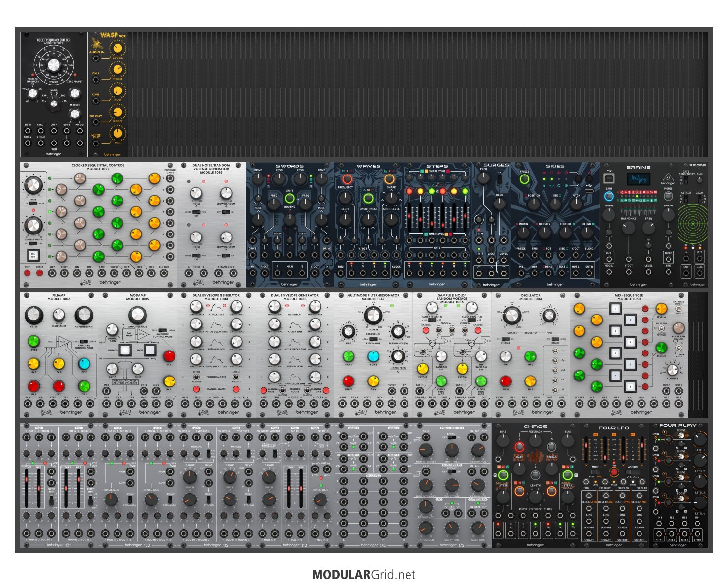Click the FILTER knob on Filtamp Module 1006
Image resolution: width=728 pixels, height=585 pixels.
pos(33,315)
